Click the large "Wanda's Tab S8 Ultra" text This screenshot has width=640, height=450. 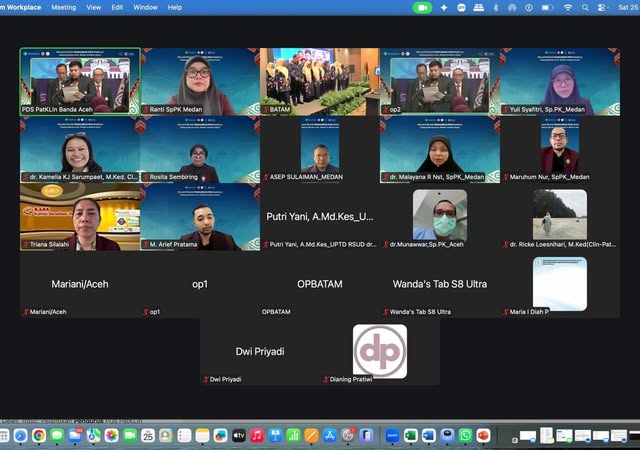click(x=440, y=284)
